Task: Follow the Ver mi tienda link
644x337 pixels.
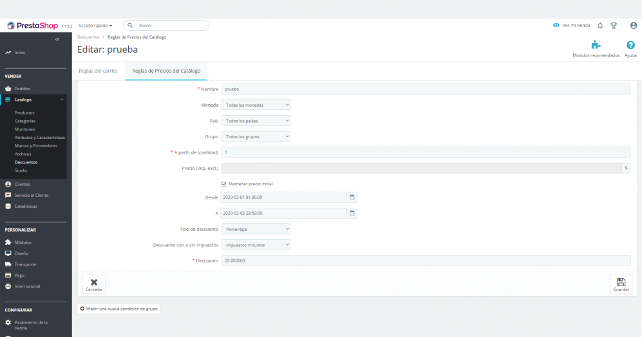Action: pyautogui.click(x=576, y=26)
